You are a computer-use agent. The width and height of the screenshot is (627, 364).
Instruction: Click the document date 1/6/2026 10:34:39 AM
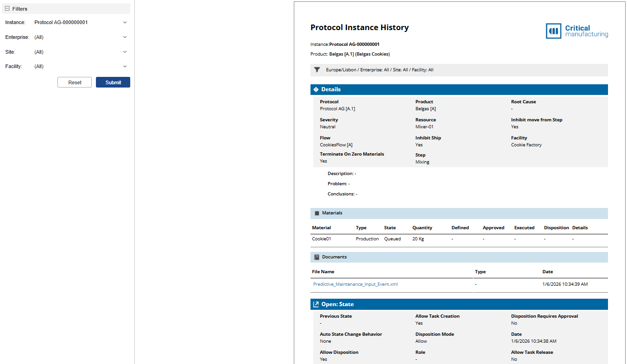[x=565, y=284]
